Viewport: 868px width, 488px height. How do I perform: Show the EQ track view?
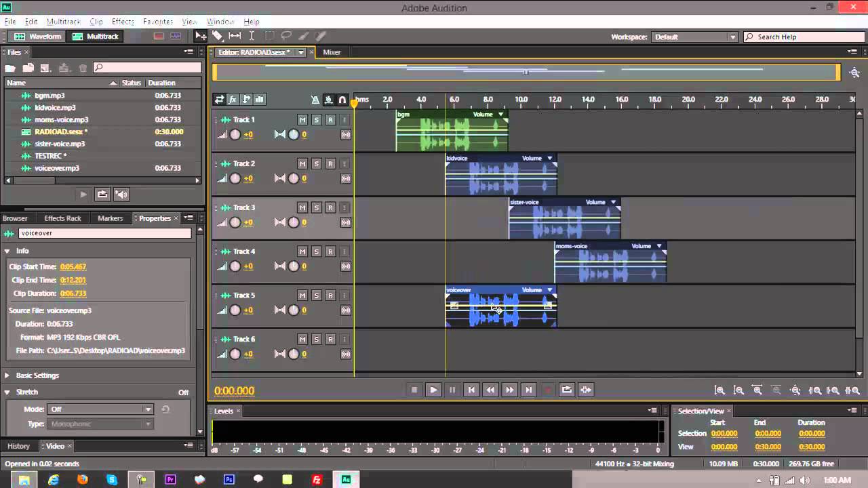pos(259,100)
